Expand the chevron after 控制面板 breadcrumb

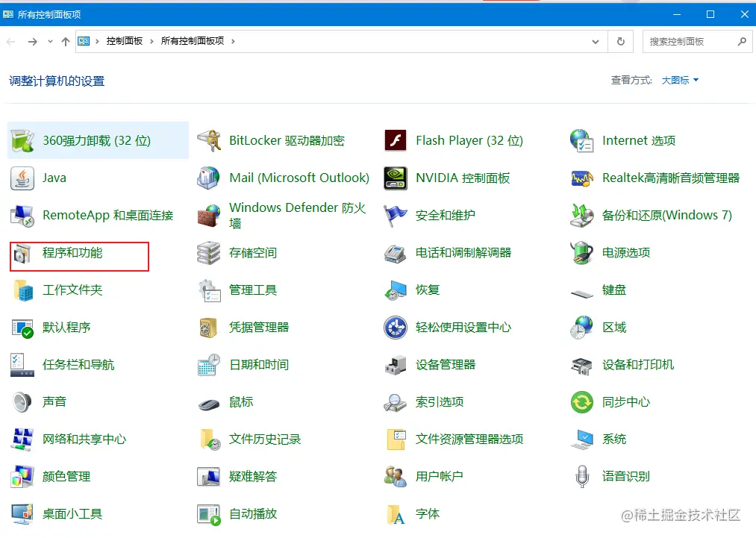click(151, 42)
